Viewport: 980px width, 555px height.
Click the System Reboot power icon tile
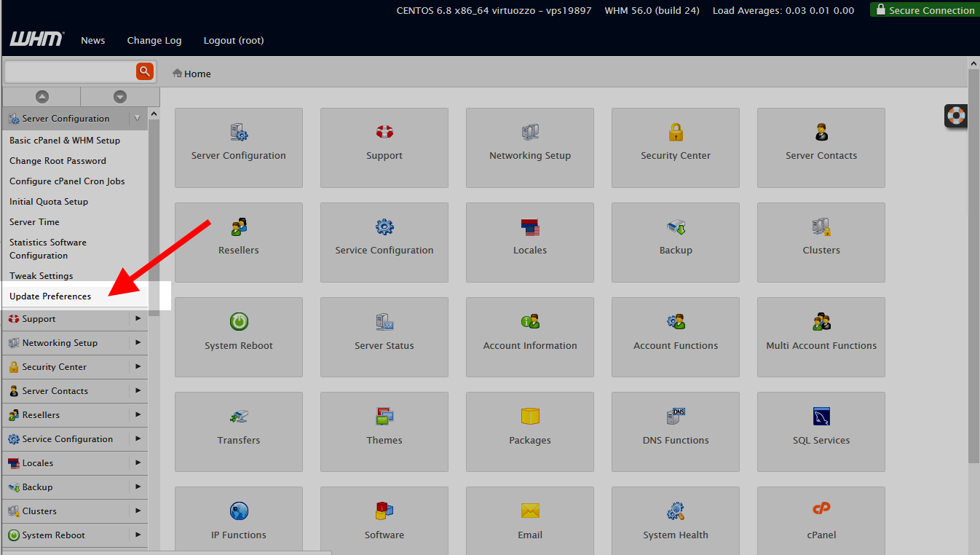tap(238, 336)
